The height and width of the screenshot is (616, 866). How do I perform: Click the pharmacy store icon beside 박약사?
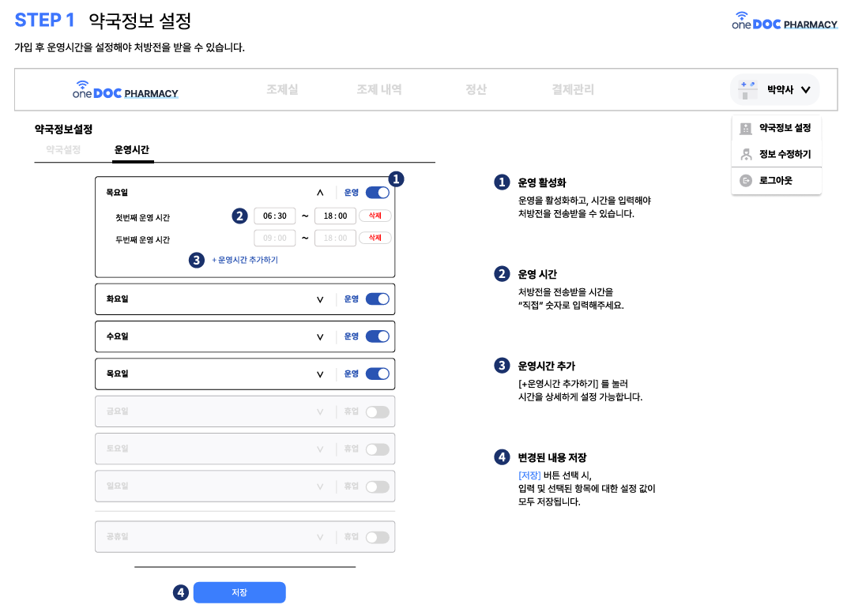pos(747,90)
